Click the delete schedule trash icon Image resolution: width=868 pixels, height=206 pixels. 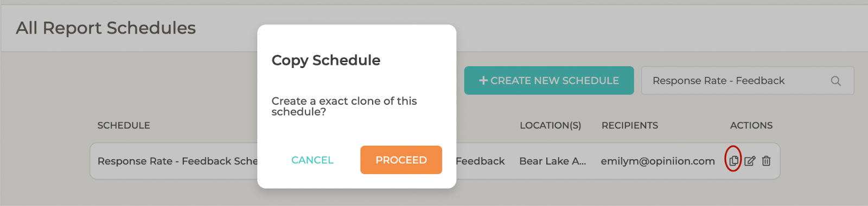[x=766, y=161]
